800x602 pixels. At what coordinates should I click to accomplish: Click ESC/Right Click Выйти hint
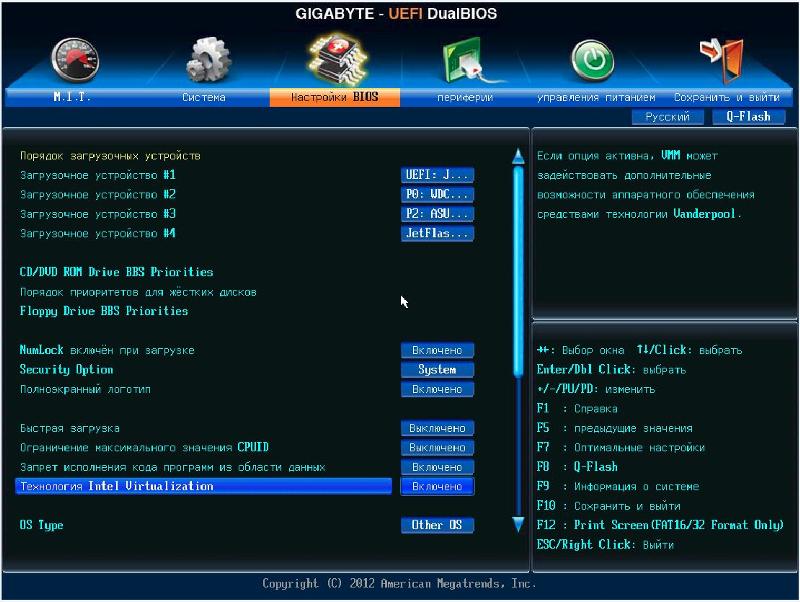coord(605,544)
